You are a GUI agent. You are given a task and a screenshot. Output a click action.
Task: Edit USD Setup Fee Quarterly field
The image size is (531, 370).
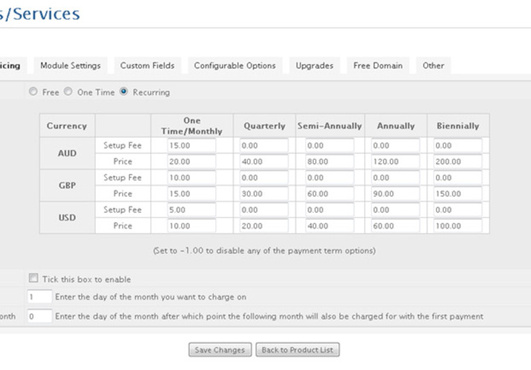264,210
